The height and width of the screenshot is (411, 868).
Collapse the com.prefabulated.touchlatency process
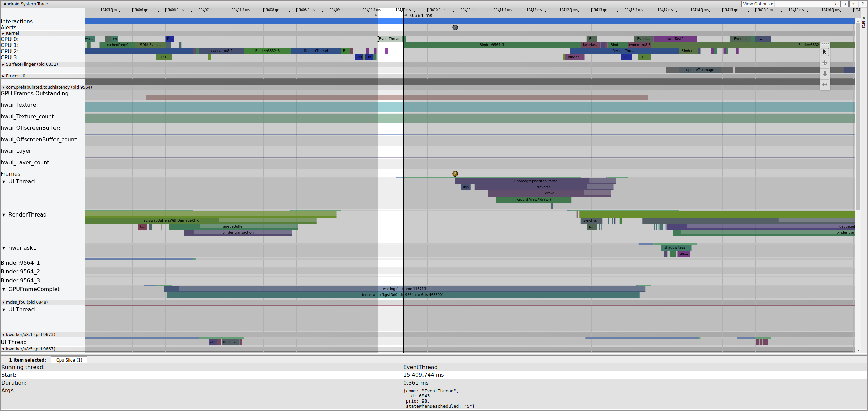tap(3, 87)
